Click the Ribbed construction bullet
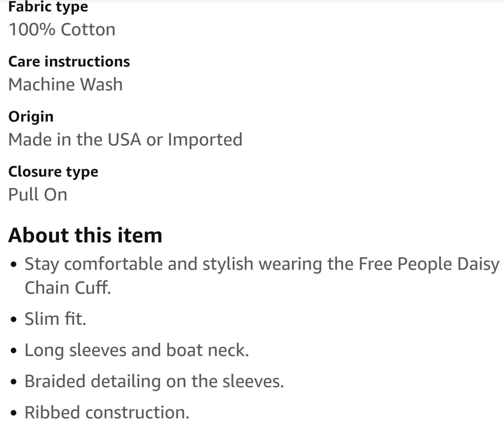504x428 pixels. (107, 413)
